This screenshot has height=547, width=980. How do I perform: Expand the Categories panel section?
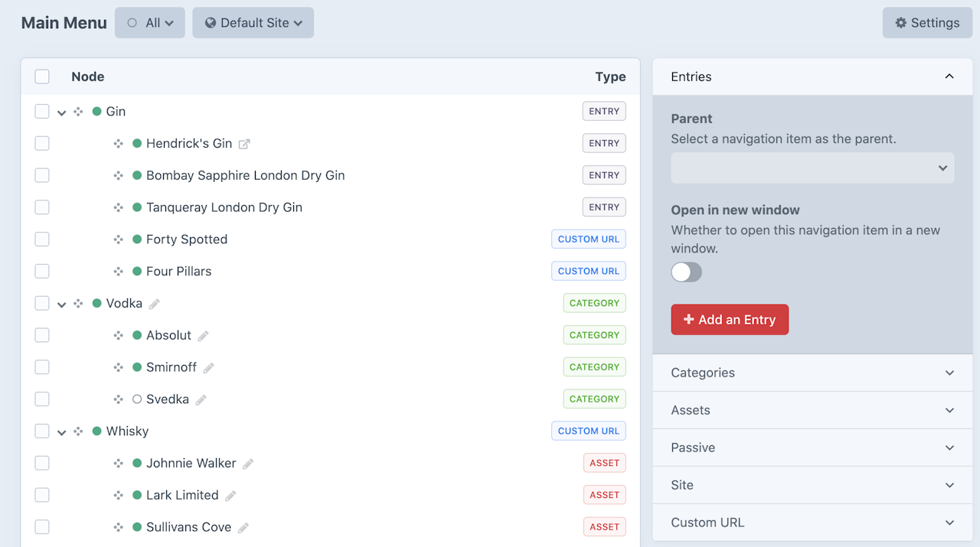812,373
